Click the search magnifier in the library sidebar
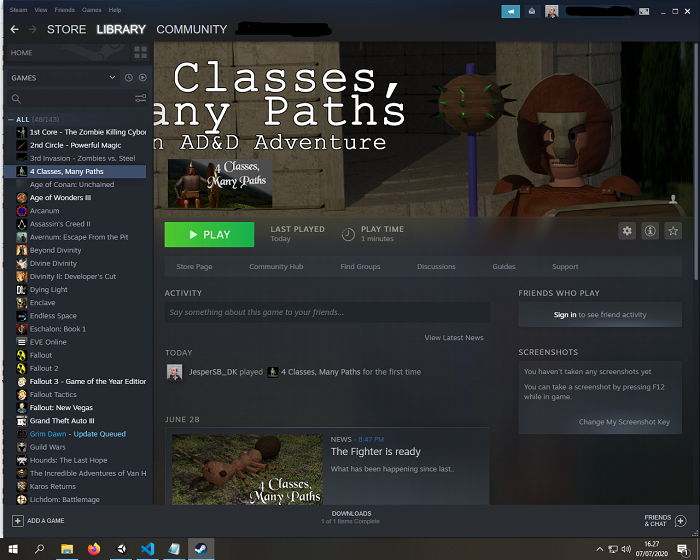Viewport: 700px width, 560px height. coord(17,99)
